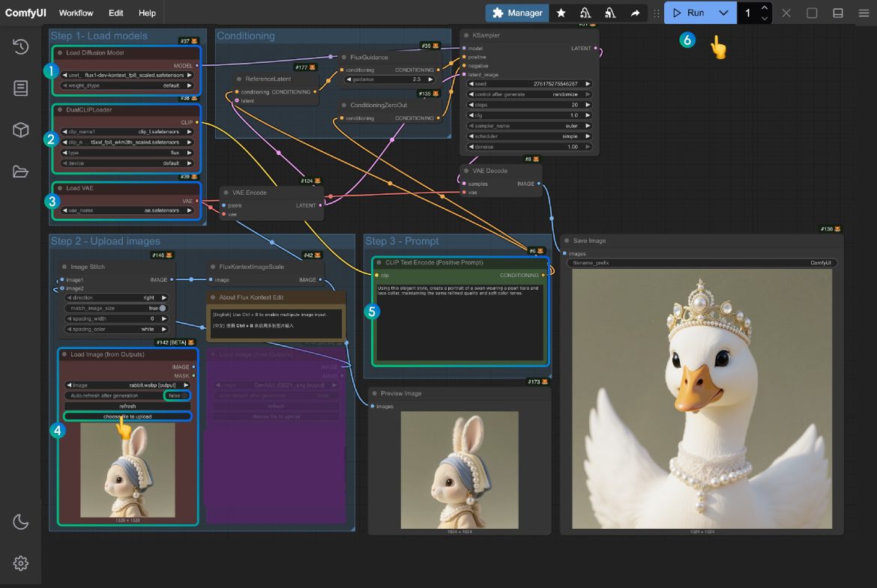Open the queue history sidebar icon
This screenshot has height=588, width=877.
[x=20, y=47]
